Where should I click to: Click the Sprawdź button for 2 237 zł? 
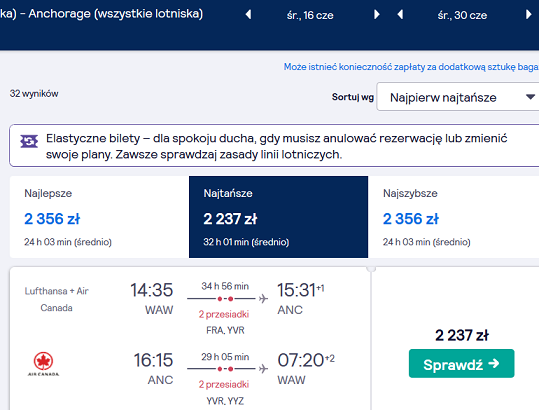[461, 364]
